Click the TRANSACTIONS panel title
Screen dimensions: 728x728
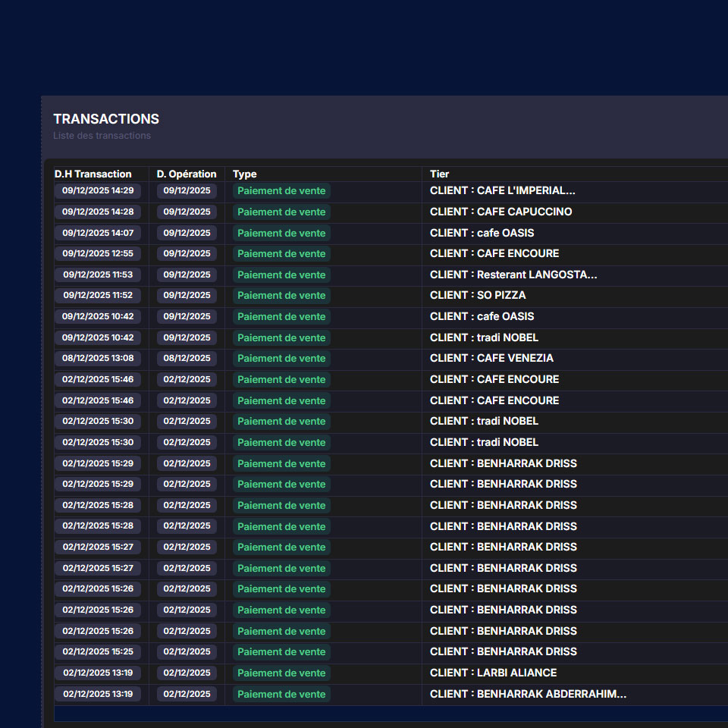click(105, 119)
